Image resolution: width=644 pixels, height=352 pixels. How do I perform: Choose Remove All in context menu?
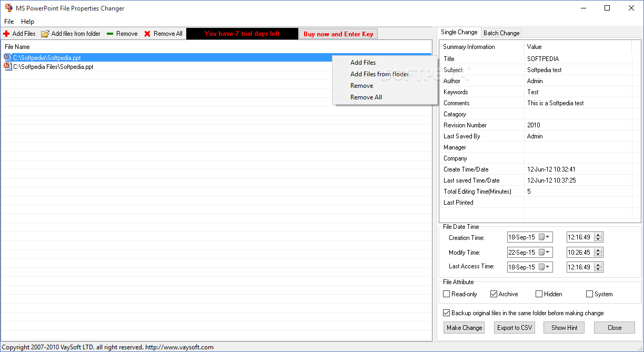point(385,97)
